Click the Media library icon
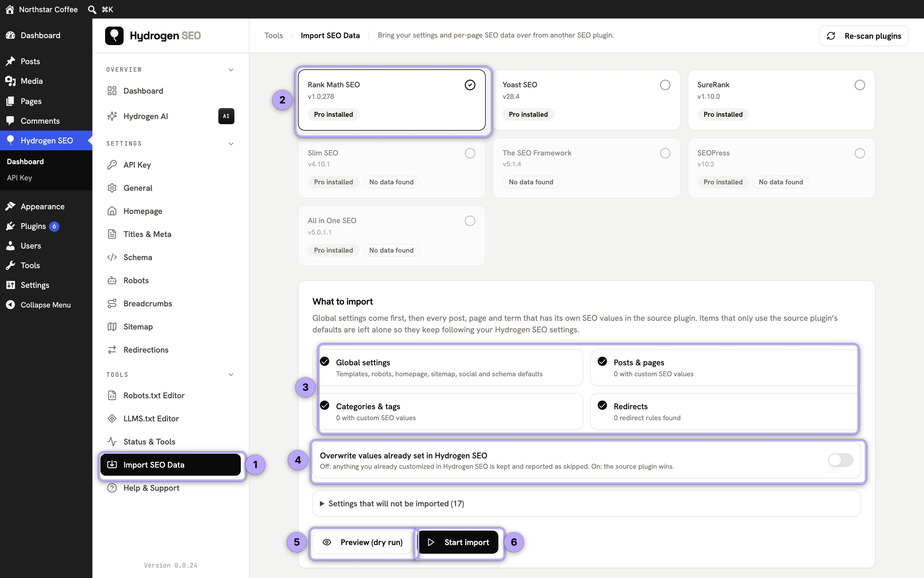The height and width of the screenshot is (578, 924). point(10,81)
